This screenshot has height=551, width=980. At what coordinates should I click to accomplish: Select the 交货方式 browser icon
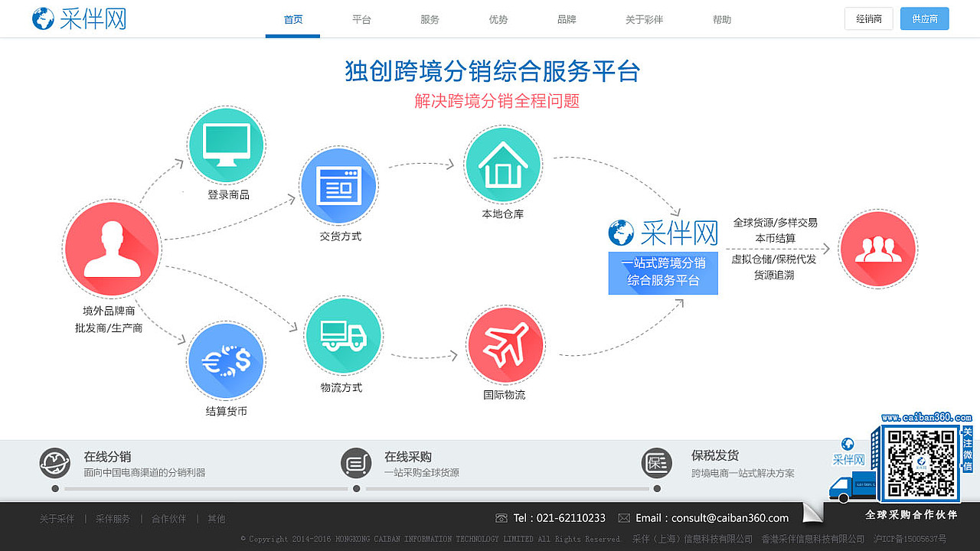[x=339, y=185]
